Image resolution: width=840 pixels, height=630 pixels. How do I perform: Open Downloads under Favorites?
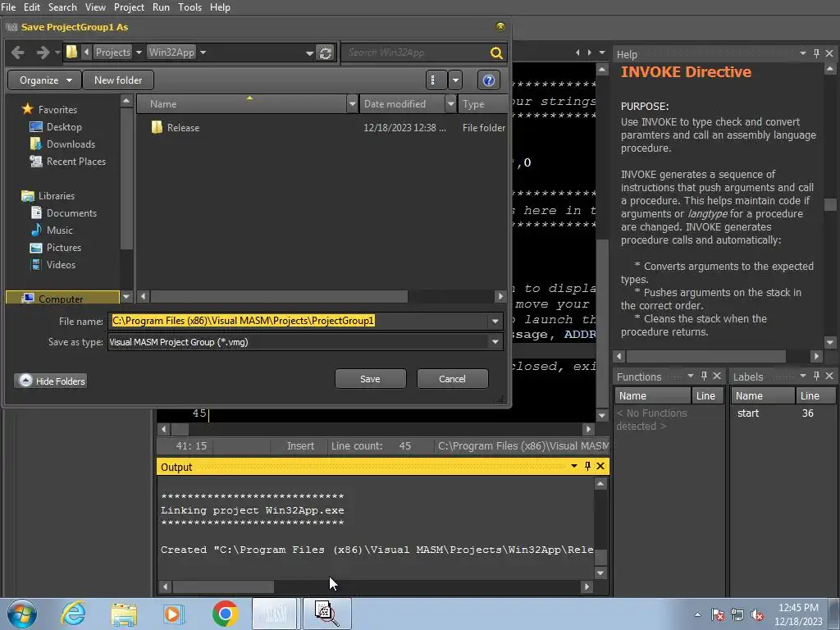[71, 144]
